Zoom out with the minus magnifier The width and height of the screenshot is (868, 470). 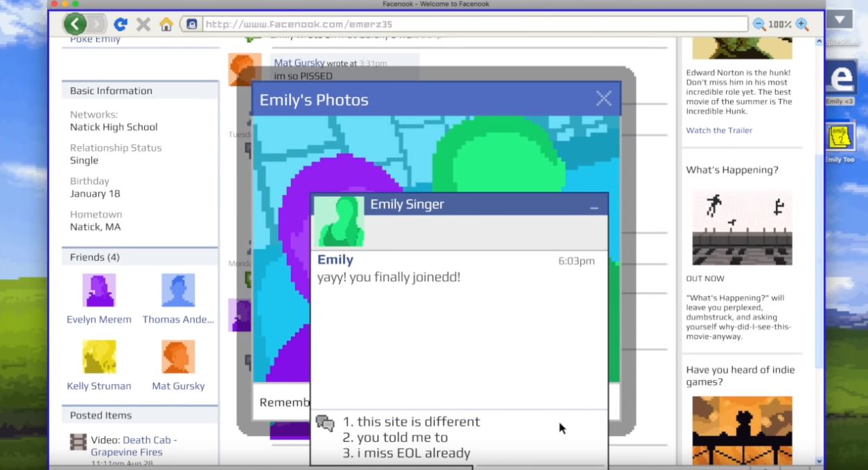point(759,24)
